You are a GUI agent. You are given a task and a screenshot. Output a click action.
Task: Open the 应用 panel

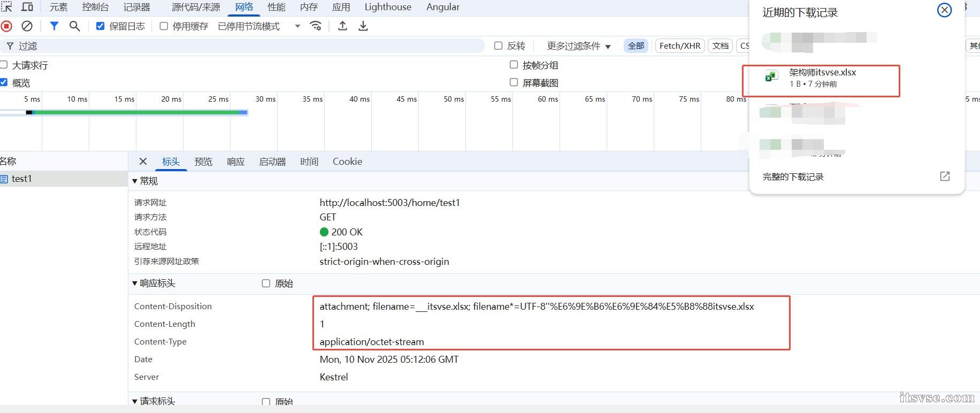(x=341, y=7)
